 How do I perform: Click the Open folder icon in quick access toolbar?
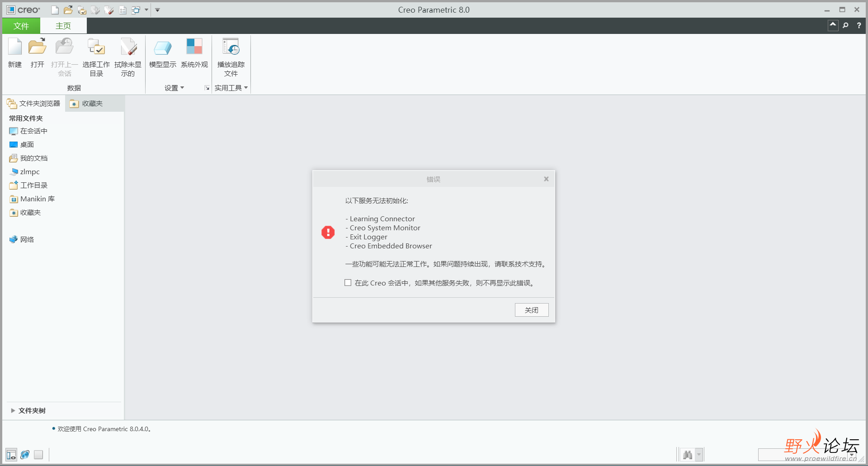68,10
